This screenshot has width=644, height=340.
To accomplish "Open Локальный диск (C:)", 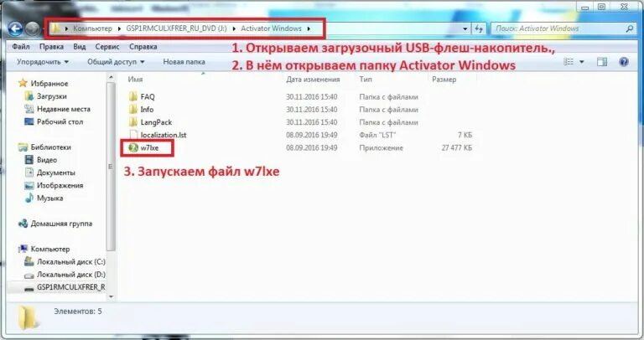I will pos(65,261).
